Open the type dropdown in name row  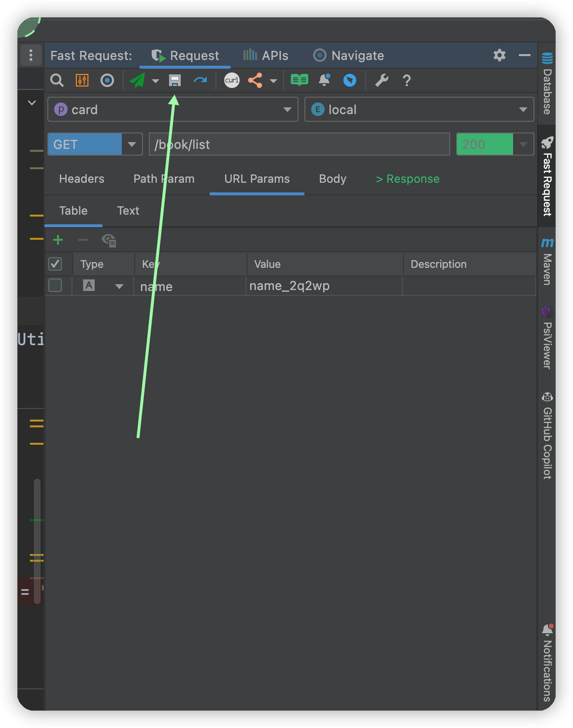pos(119,286)
